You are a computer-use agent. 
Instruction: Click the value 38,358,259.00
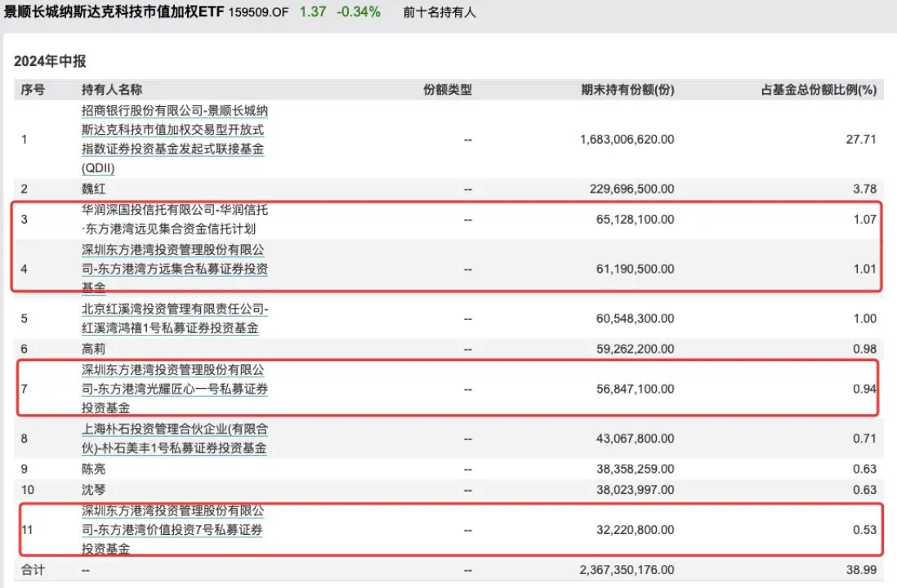click(635, 469)
